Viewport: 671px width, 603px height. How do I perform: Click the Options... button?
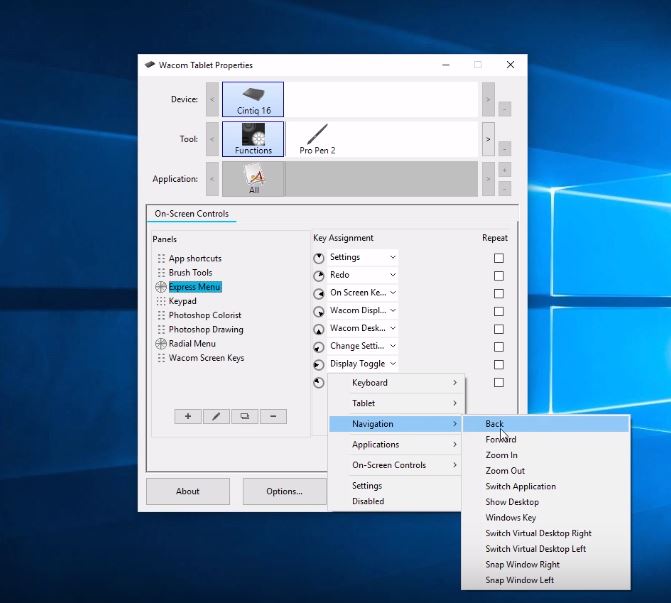coord(285,491)
